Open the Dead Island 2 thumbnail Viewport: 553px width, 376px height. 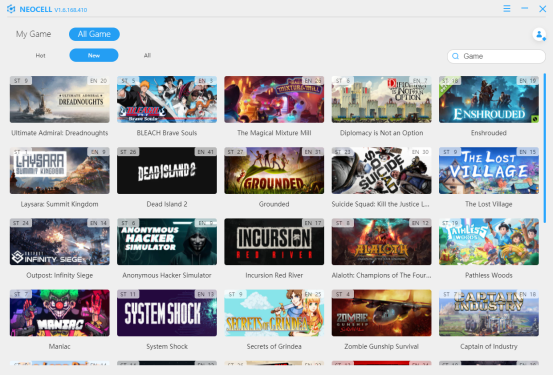pyautogui.click(x=167, y=170)
